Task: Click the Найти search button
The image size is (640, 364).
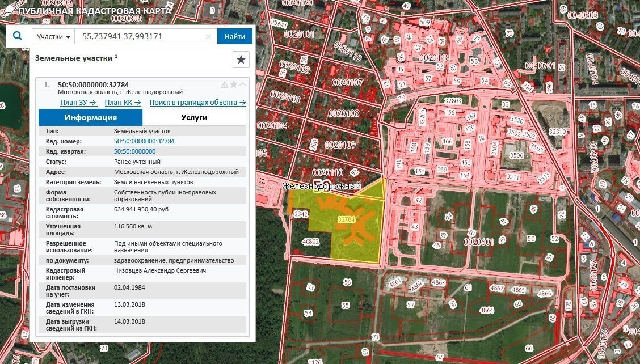Action: click(234, 36)
